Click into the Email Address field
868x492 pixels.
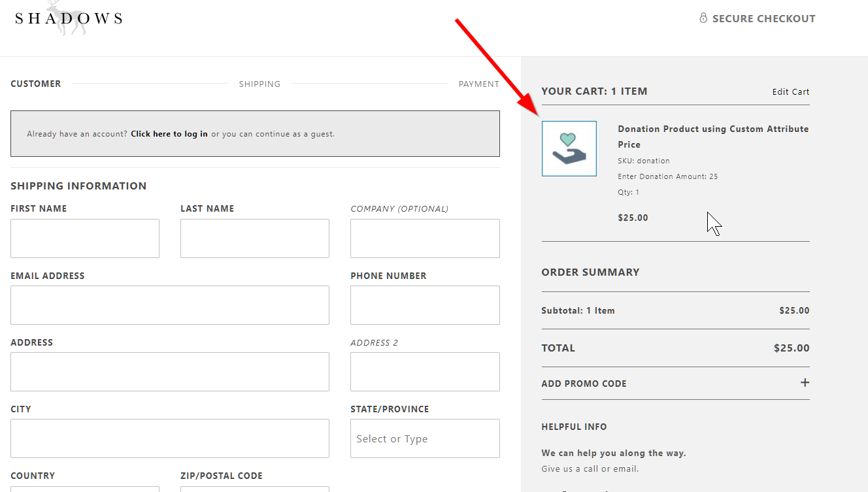coord(170,305)
